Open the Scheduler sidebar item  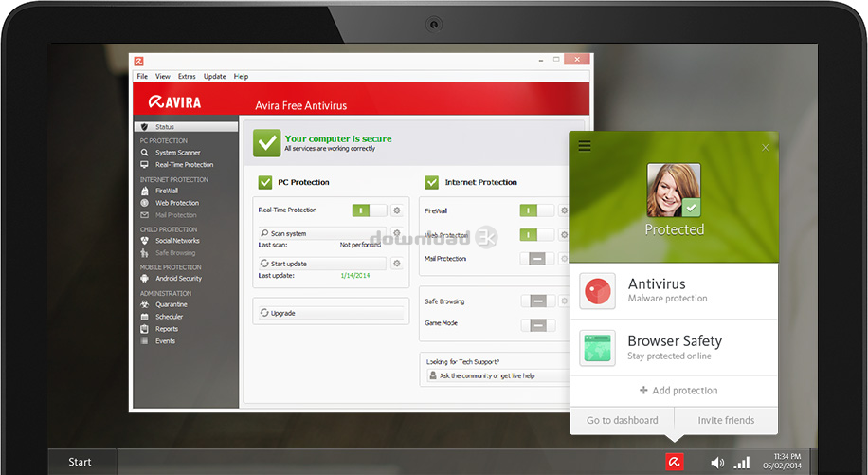point(169,317)
